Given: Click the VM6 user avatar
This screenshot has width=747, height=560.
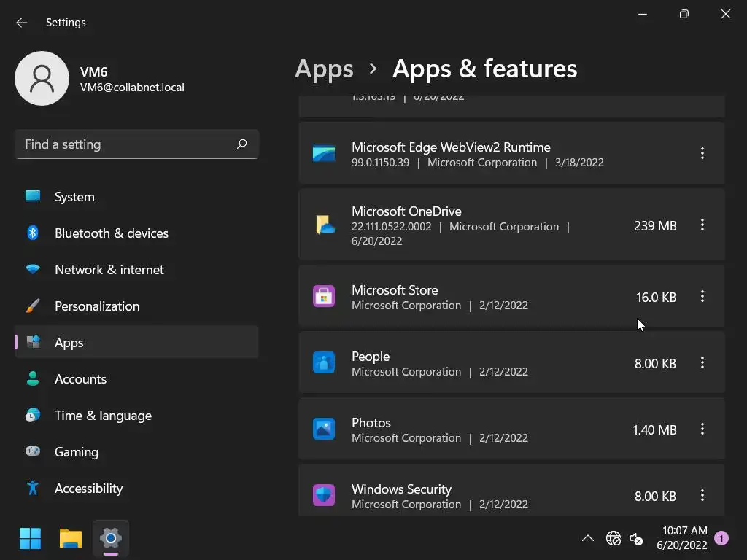Looking at the screenshot, I should tap(42, 79).
